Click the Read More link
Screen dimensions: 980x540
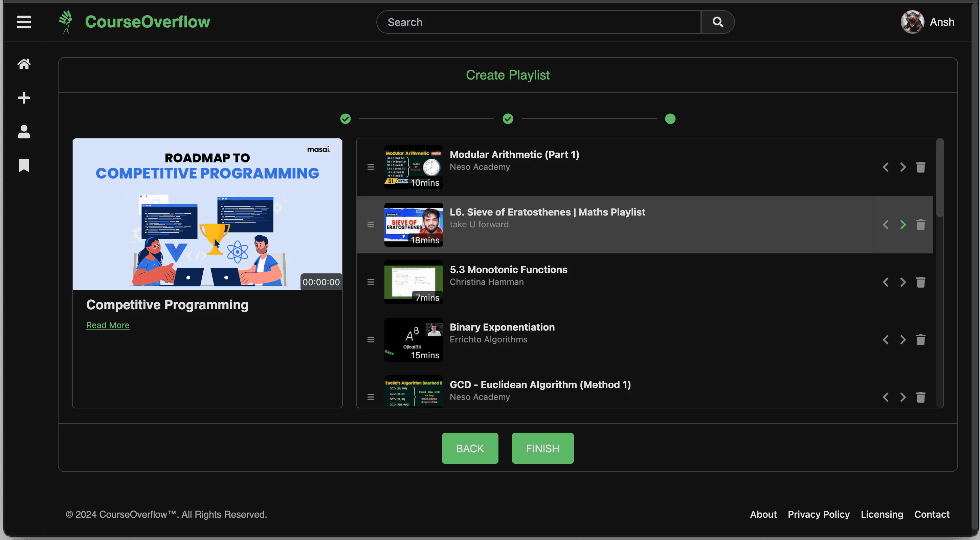pos(108,325)
